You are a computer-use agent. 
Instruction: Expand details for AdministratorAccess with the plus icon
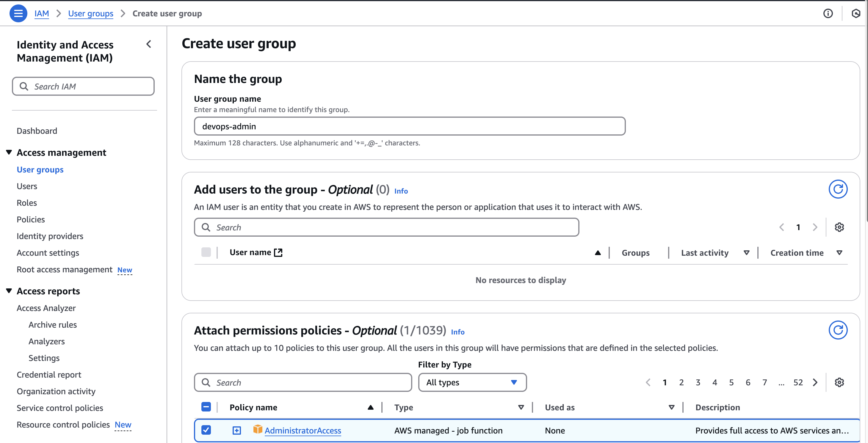click(237, 430)
